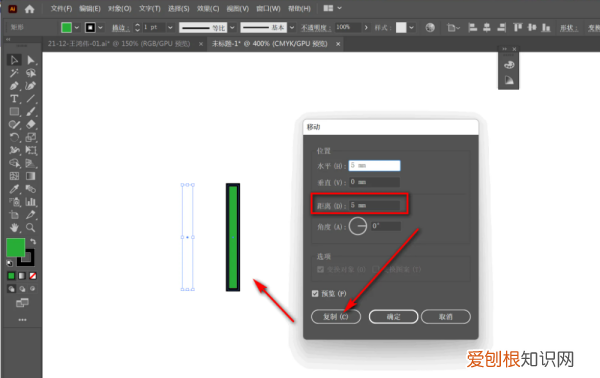
Task: Open Edit Toolbar three-dots button
Action: [x=22, y=320]
